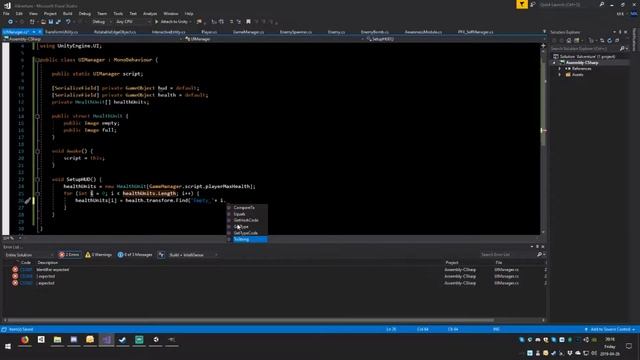Viewport: 640px width, 360px height.
Task: Collapse the Assembly-CSharp project node
Action: click(554, 63)
